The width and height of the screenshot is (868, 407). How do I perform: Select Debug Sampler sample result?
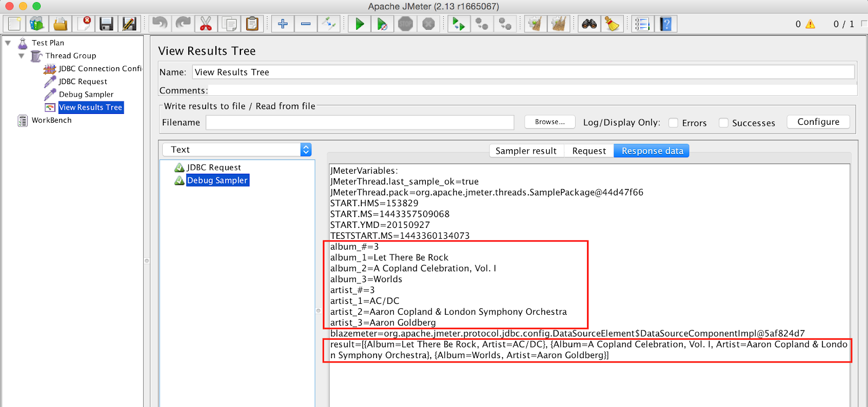coord(217,180)
